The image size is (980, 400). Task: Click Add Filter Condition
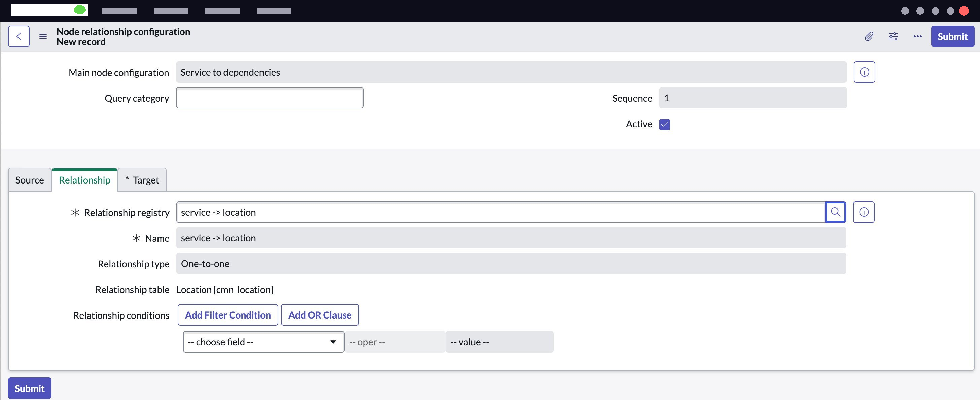click(228, 315)
